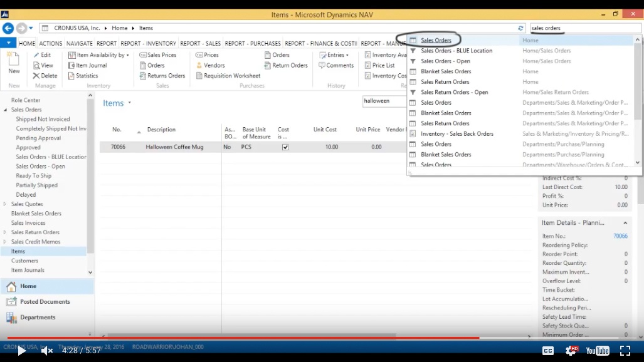Select circled Sales Orders search result
The image size is (644, 362).
436,40
